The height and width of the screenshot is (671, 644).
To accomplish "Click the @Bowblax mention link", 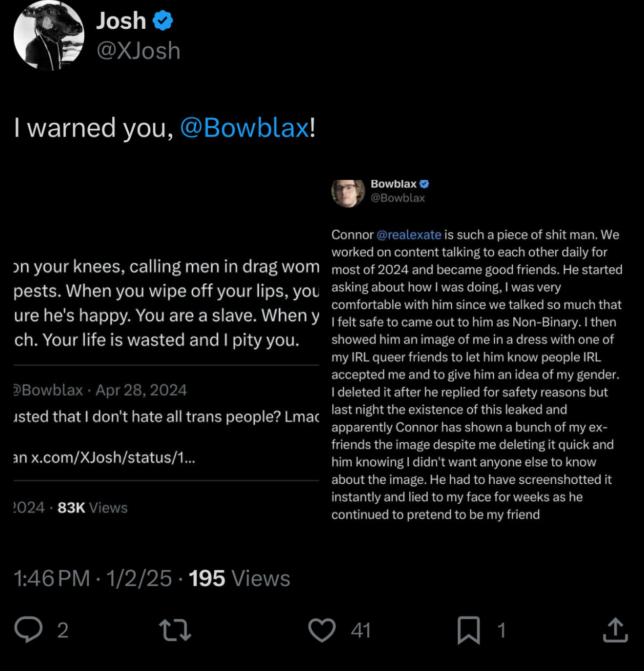I will click(x=244, y=128).
